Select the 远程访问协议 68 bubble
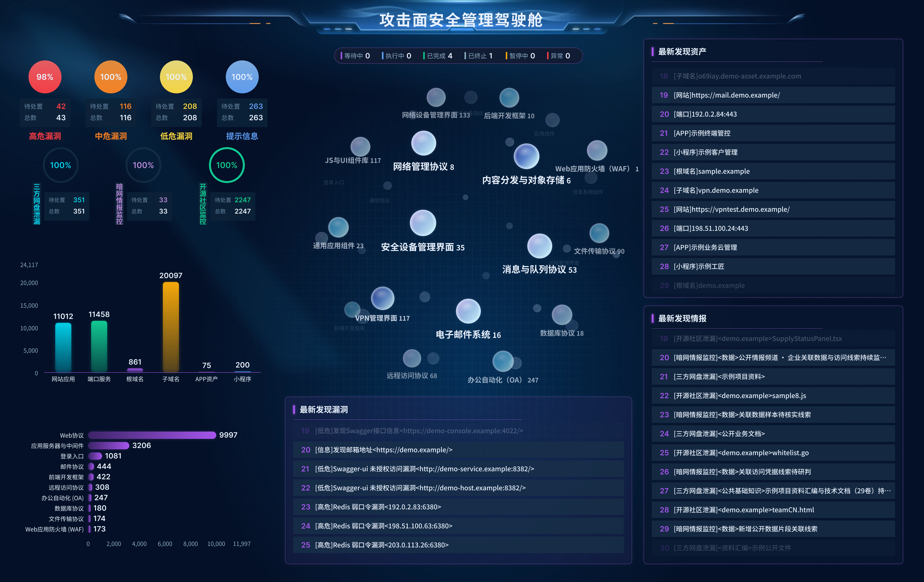The height and width of the screenshot is (582, 924). point(412,358)
